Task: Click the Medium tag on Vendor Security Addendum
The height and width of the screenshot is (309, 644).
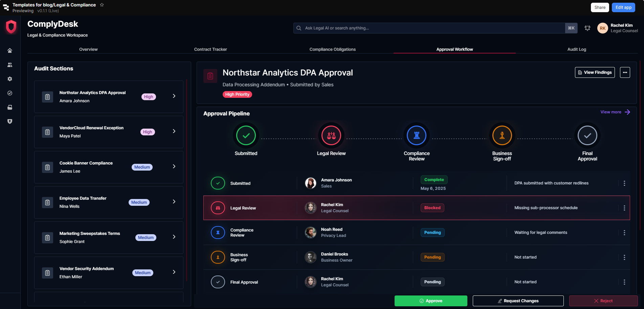Action: pos(143,273)
